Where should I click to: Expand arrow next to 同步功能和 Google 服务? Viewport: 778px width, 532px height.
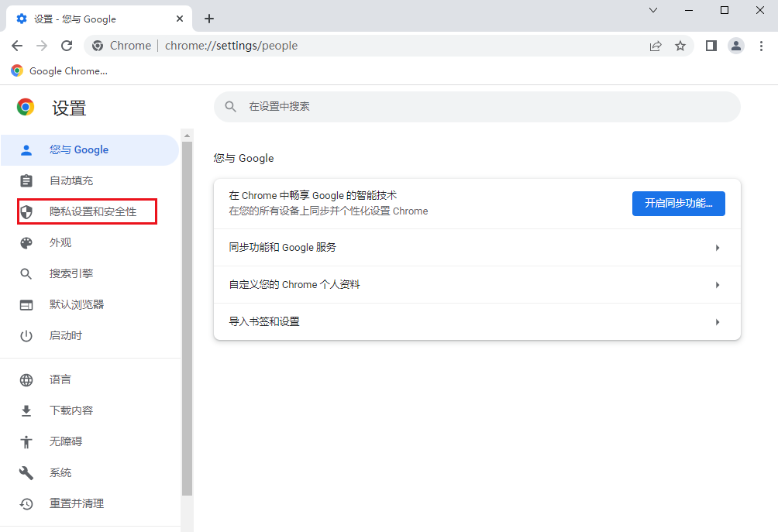click(x=718, y=247)
